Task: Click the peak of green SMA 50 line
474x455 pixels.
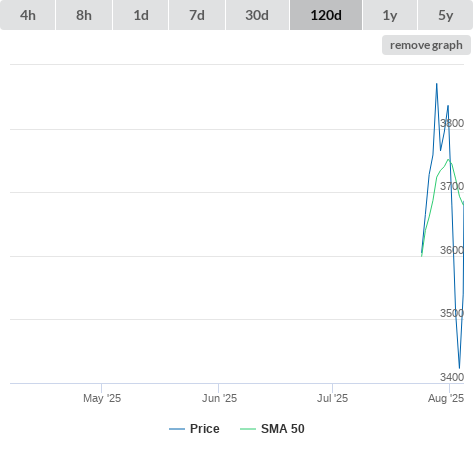Action: coord(448,160)
